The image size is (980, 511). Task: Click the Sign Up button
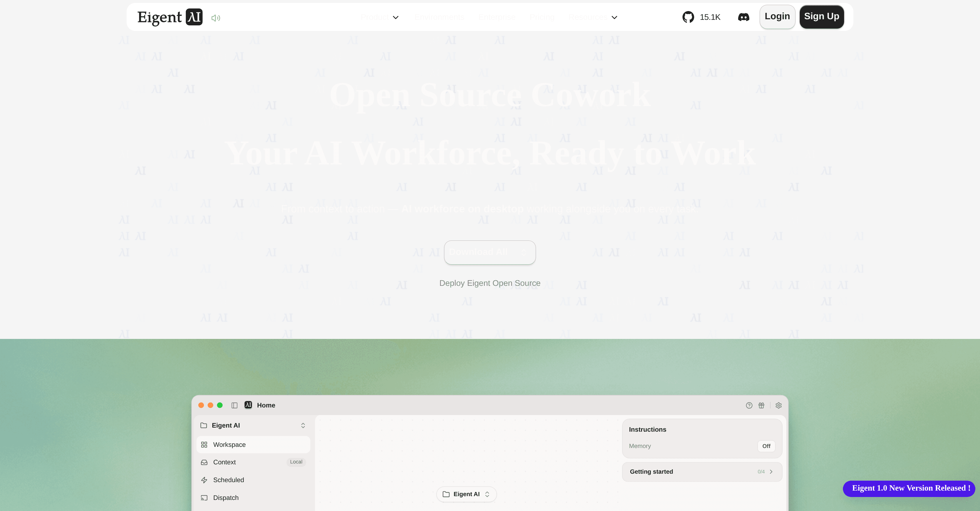click(x=822, y=17)
